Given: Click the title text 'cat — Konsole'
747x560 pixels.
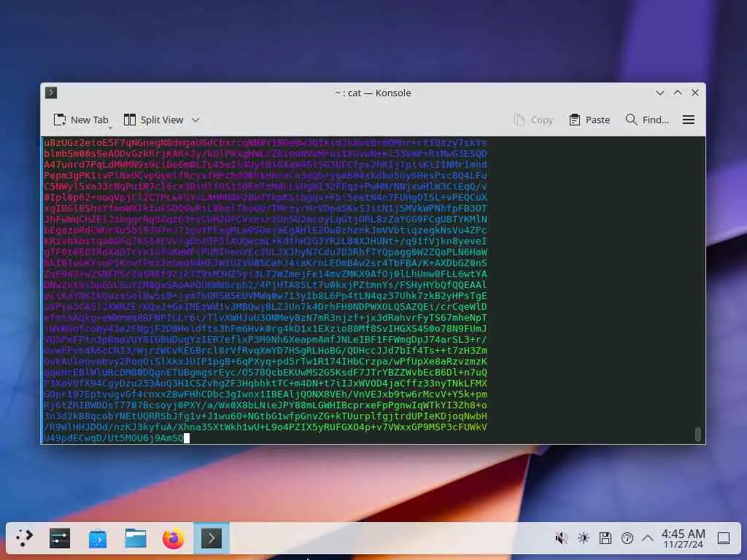Looking at the screenshot, I should click(379, 93).
